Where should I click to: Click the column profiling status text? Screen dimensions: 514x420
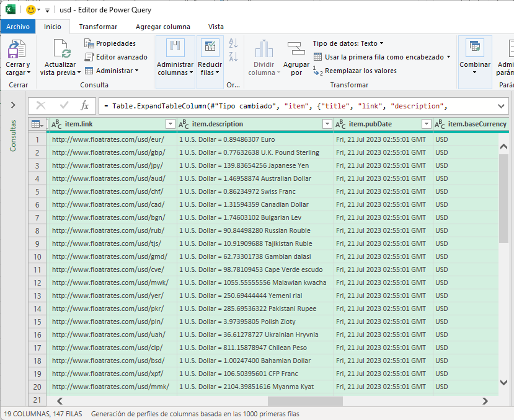195,414
